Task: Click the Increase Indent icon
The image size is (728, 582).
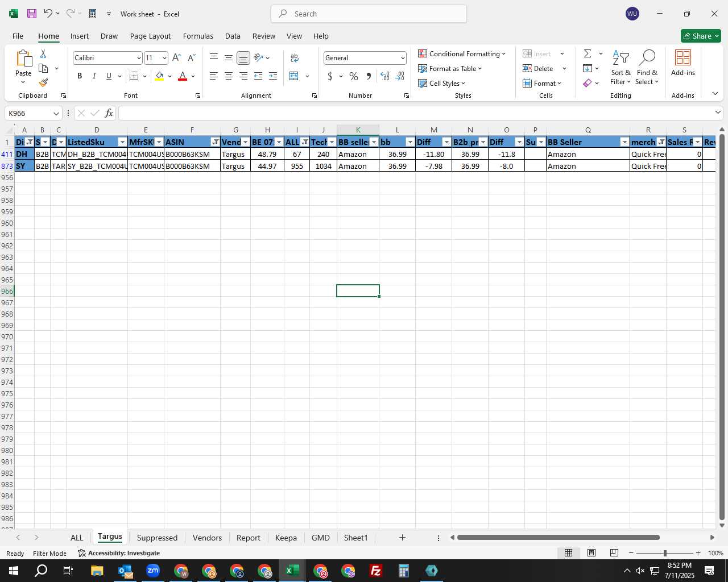Action: tap(273, 76)
